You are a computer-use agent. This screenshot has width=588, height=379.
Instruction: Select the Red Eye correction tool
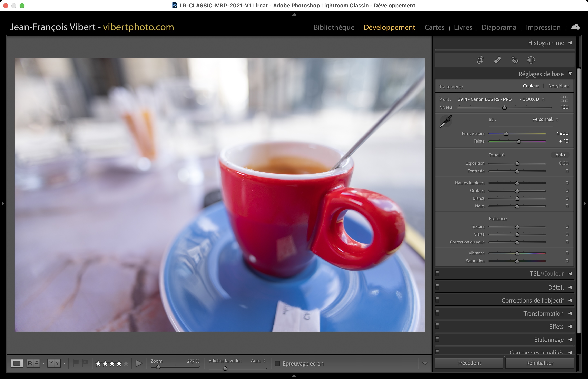coord(515,60)
